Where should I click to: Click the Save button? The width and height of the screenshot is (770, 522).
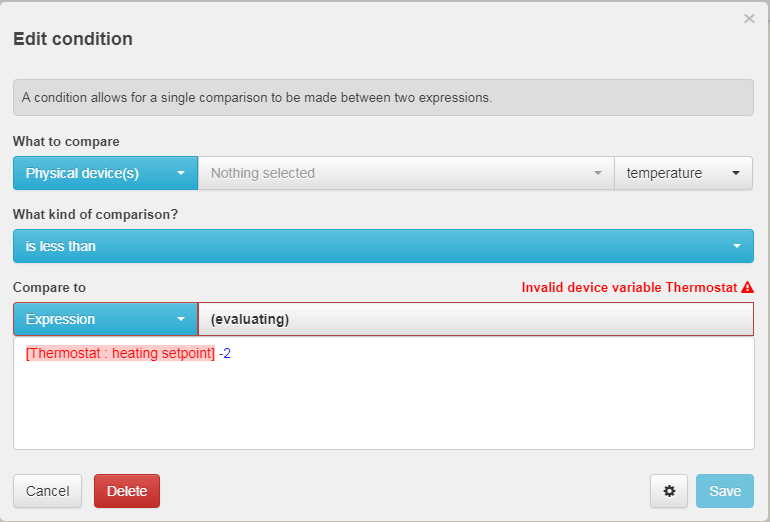pos(725,491)
